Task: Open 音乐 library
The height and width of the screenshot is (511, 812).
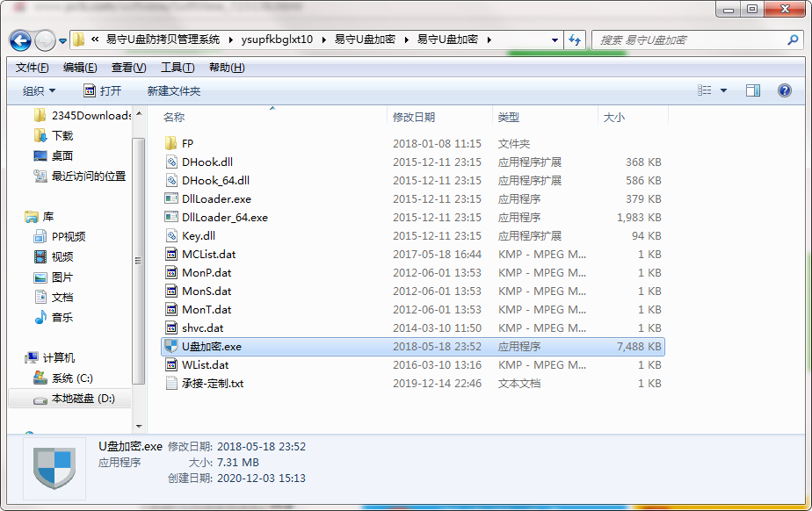Action: [54, 318]
